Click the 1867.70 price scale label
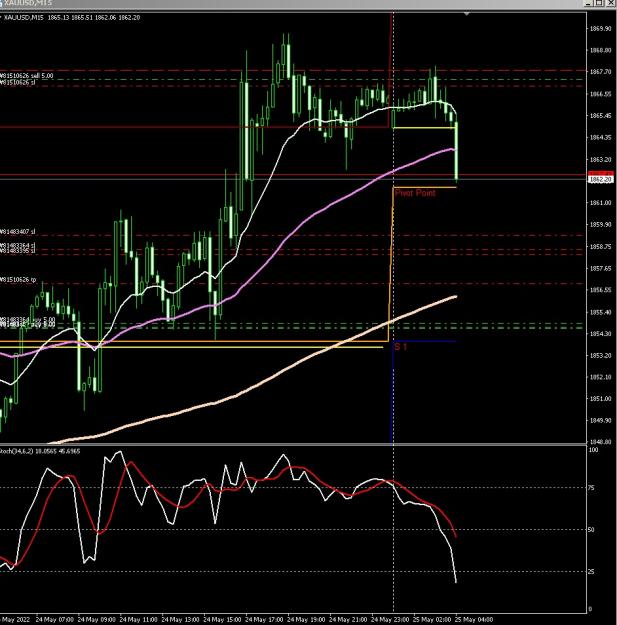Screen dimensions: 617x625 [600, 72]
